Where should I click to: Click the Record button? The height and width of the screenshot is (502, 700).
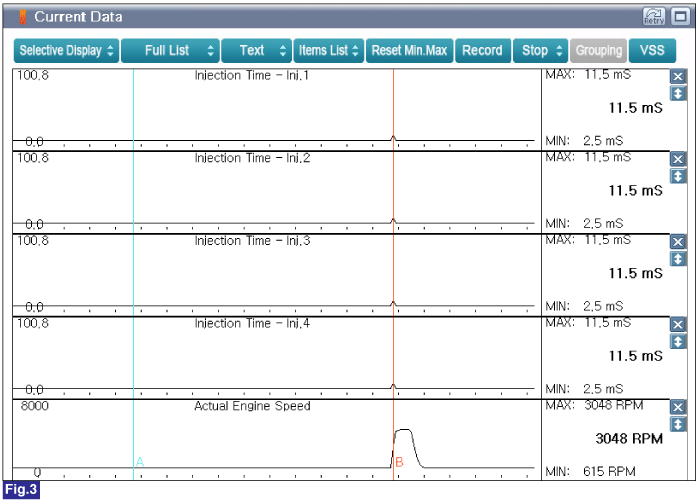483,50
